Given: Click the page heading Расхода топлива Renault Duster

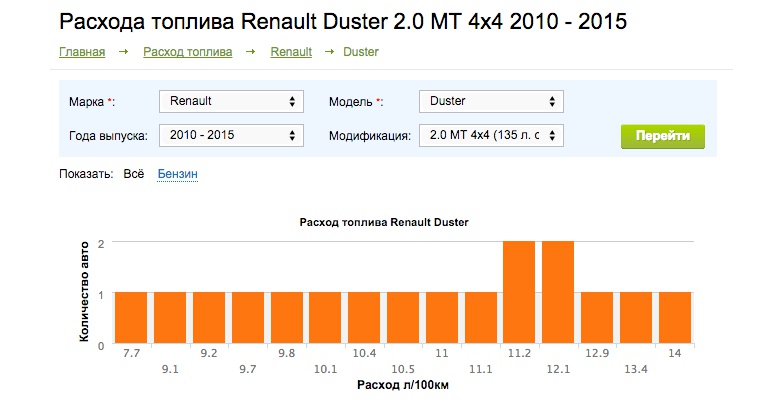Looking at the screenshot, I should (343, 22).
